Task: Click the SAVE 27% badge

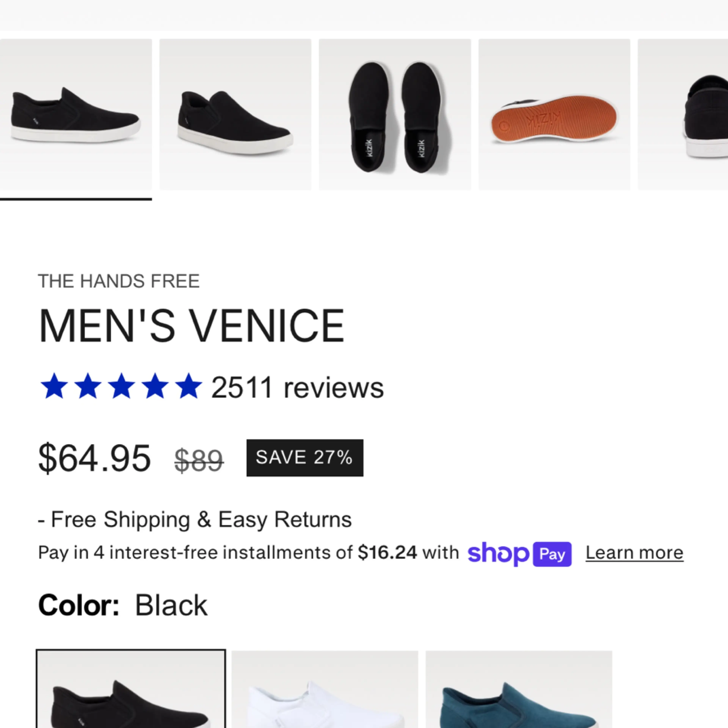Action: click(305, 458)
